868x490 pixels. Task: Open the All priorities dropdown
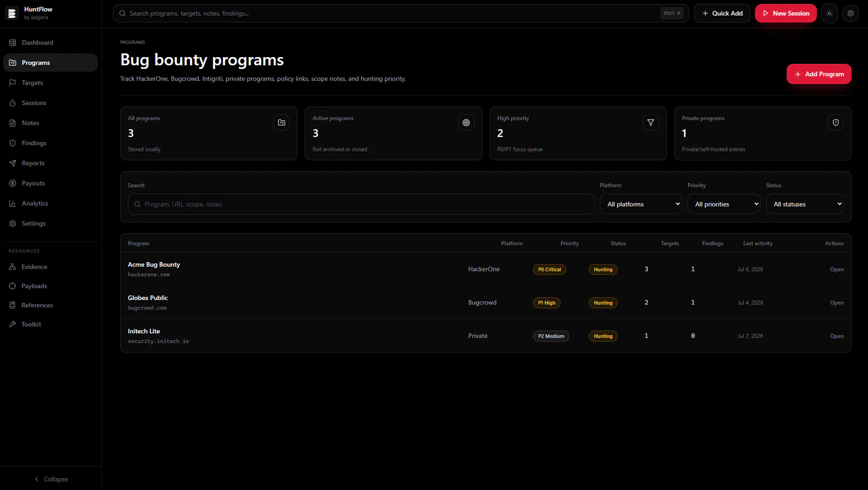pyautogui.click(x=724, y=204)
